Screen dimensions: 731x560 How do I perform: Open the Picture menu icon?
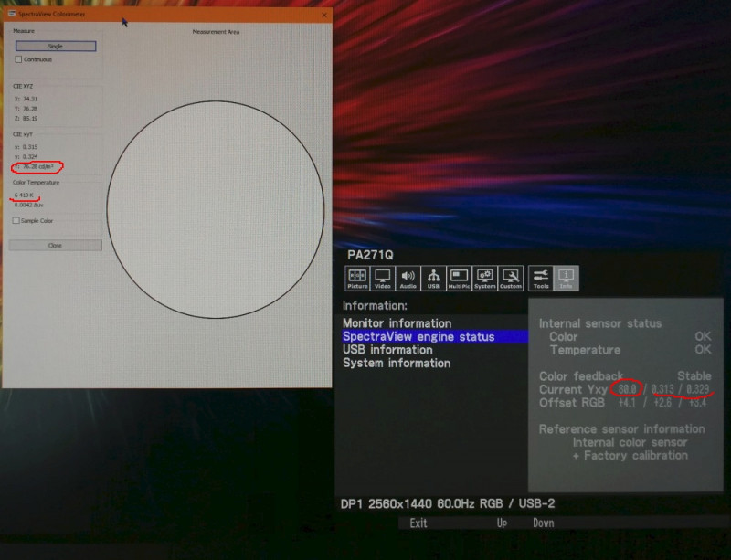pos(357,278)
